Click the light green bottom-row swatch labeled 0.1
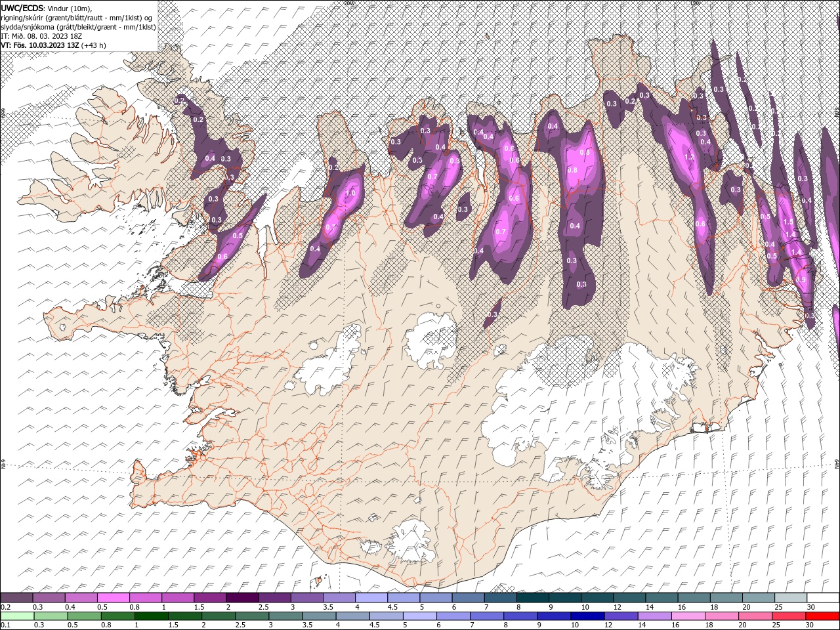840x630 pixels. (x=17, y=616)
